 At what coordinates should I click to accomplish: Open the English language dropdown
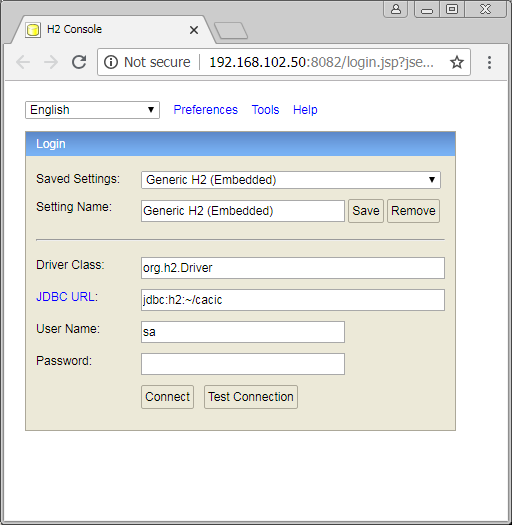92,110
